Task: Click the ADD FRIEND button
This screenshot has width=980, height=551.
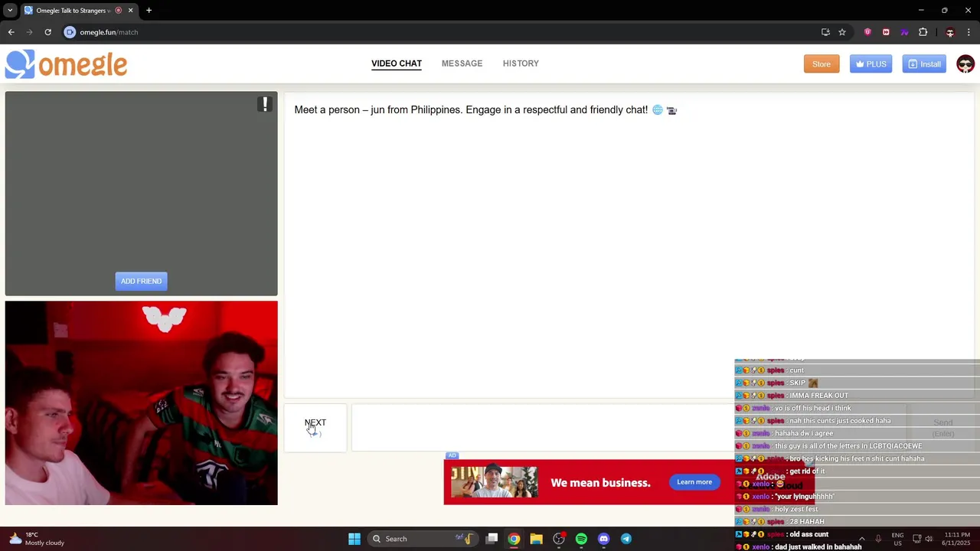Action: pyautogui.click(x=141, y=281)
